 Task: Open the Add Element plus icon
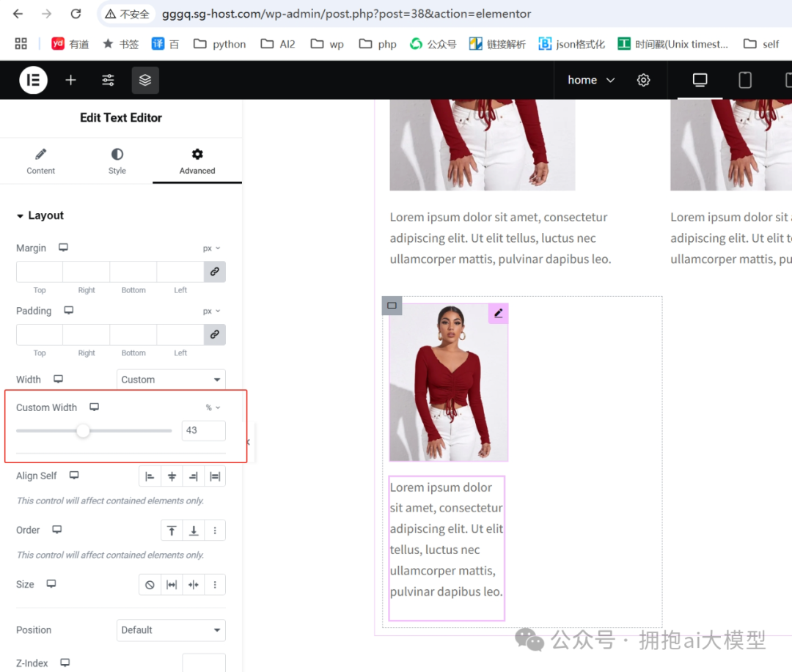70,80
